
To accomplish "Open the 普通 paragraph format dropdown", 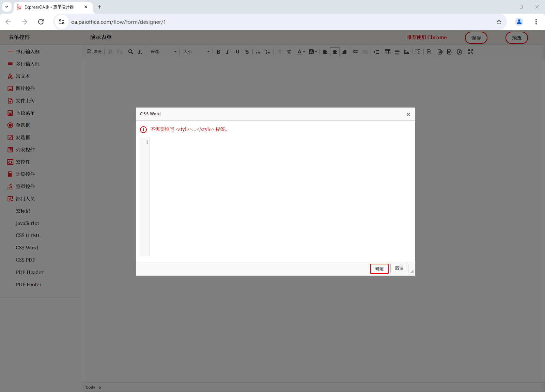I will tap(163, 52).
